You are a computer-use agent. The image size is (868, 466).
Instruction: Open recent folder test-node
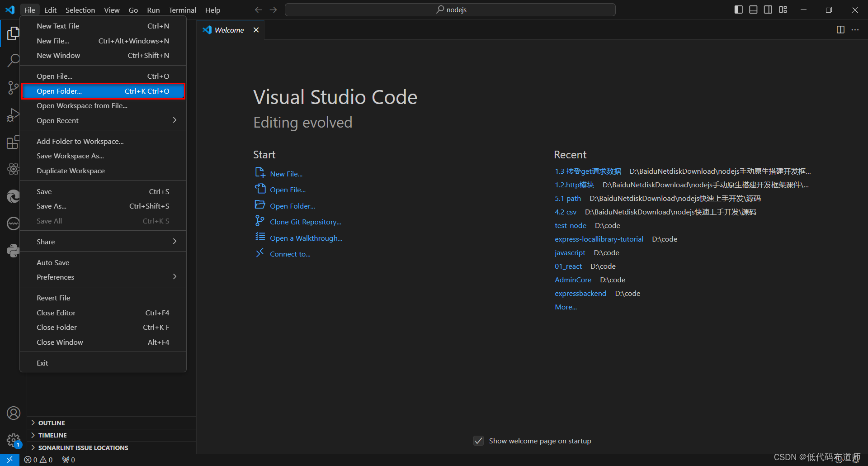571,225
